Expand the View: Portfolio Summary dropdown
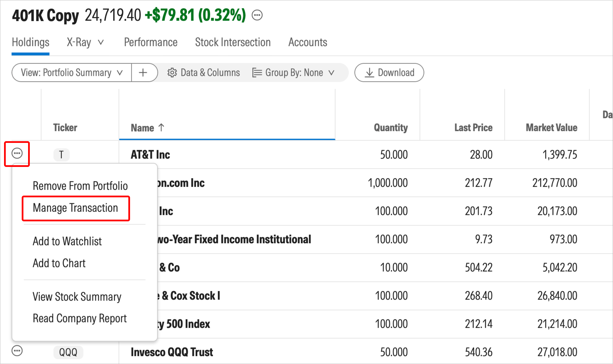 tap(72, 73)
